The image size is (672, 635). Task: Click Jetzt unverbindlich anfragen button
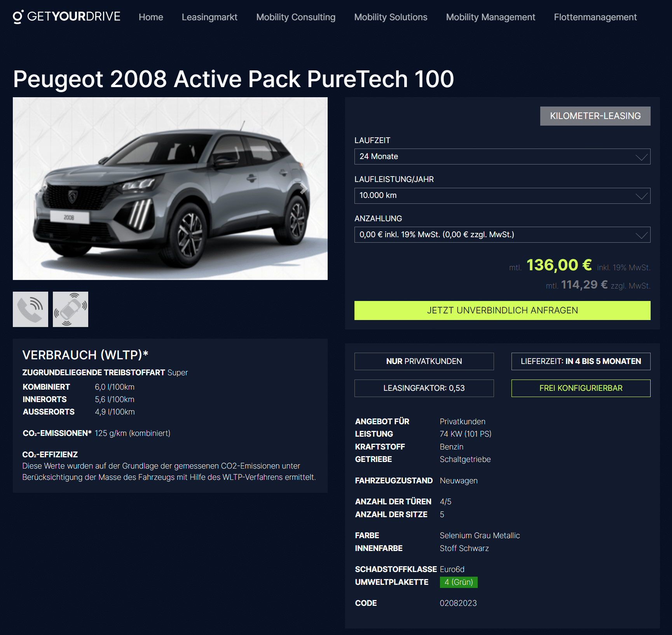[502, 310]
